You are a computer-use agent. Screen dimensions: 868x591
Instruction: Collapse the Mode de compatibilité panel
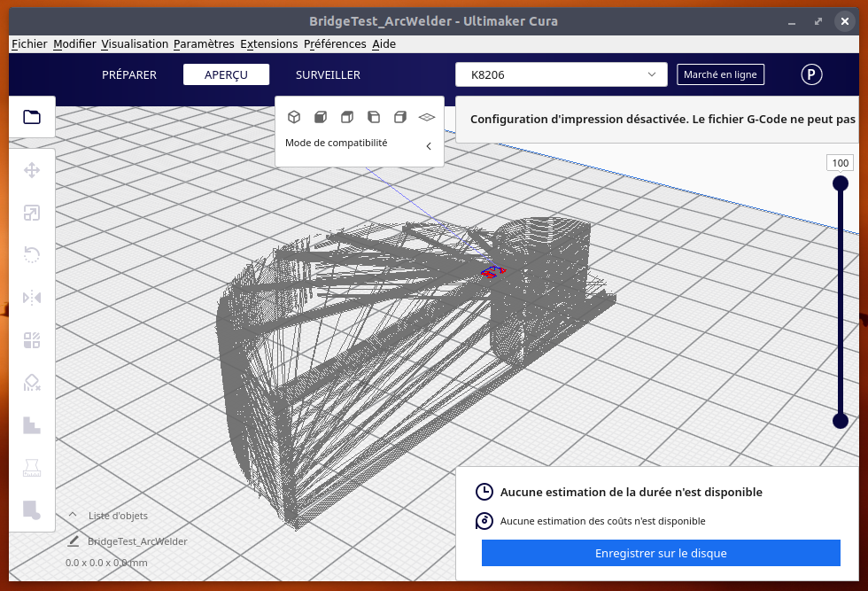[x=429, y=146]
